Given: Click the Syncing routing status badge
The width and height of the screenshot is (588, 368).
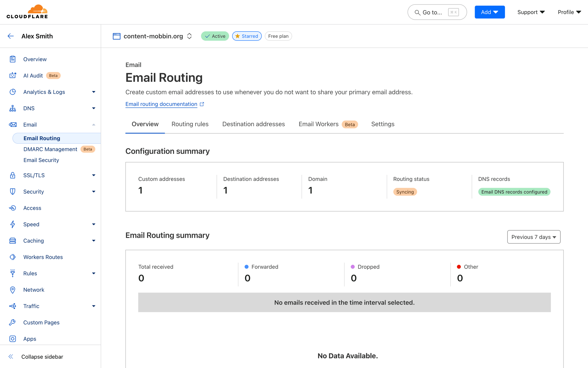Looking at the screenshot, I should (x=405, y=192).
